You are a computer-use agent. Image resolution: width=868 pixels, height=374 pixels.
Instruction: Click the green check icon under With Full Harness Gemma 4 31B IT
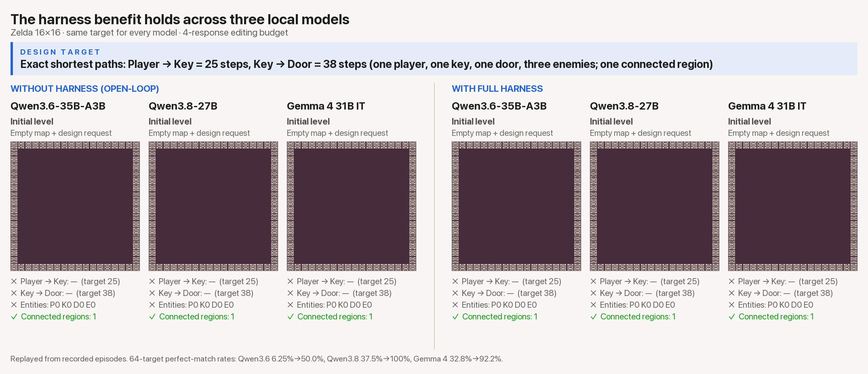[x=732, y=317]
